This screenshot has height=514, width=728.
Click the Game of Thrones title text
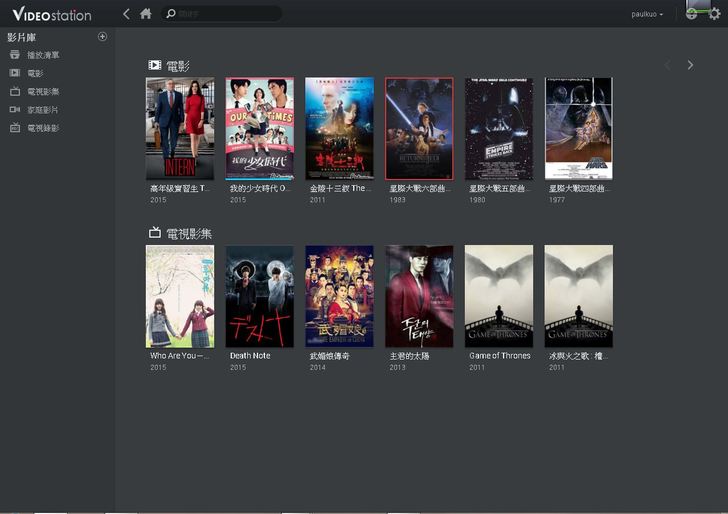point(500,356)
